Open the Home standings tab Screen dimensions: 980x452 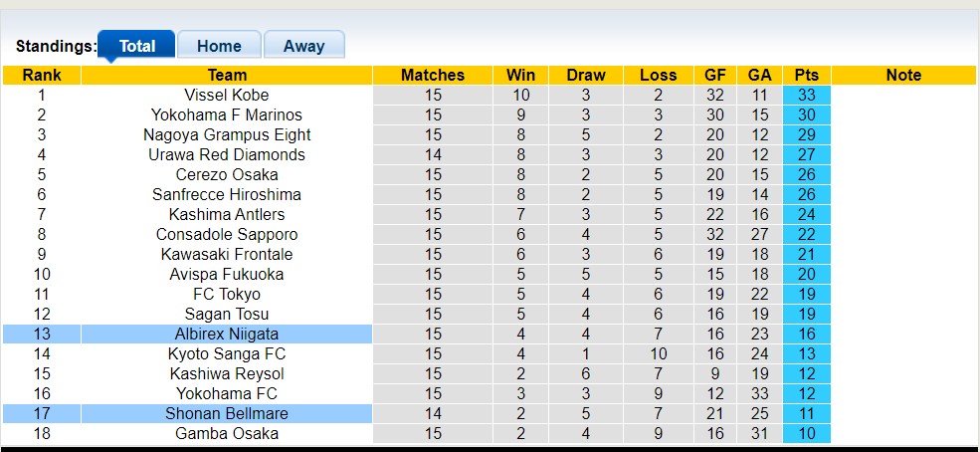(219, 46)
